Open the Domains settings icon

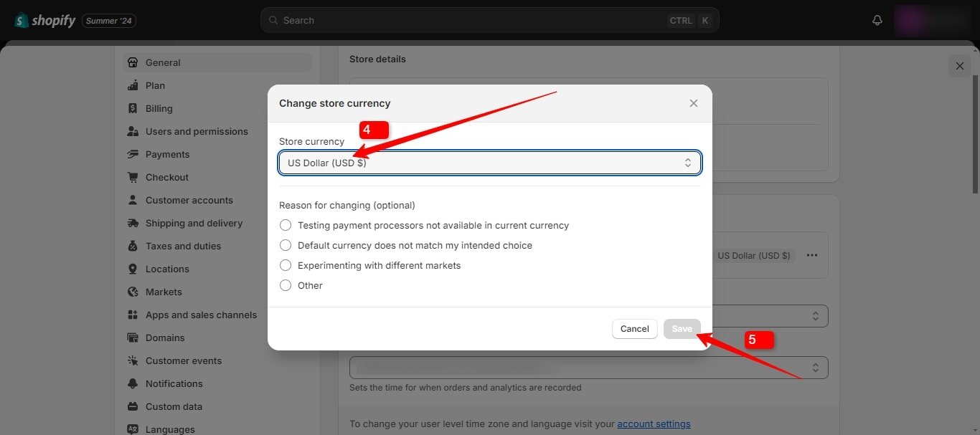click(133, 338)
